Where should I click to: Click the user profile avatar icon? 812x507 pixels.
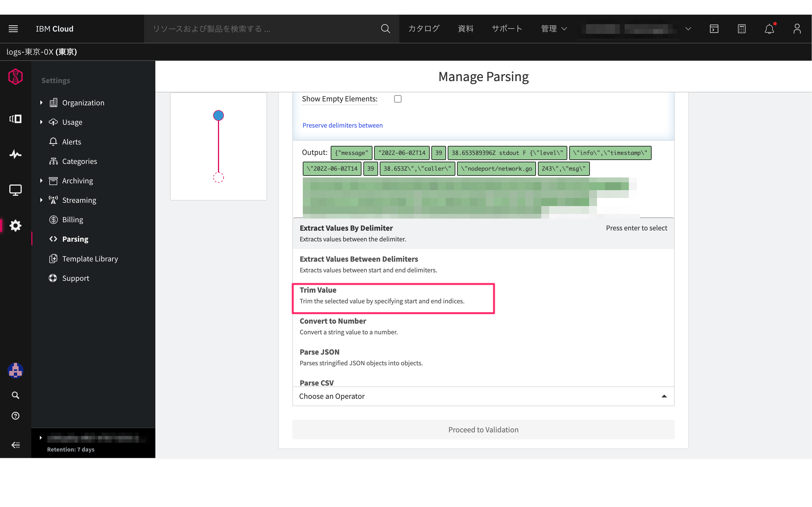pos(797,29)
